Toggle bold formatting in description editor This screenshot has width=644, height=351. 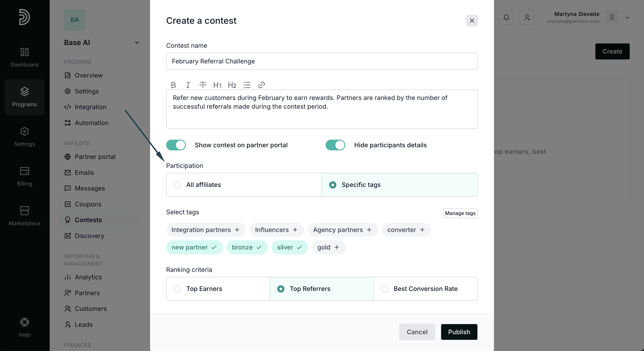coord(173,85)
